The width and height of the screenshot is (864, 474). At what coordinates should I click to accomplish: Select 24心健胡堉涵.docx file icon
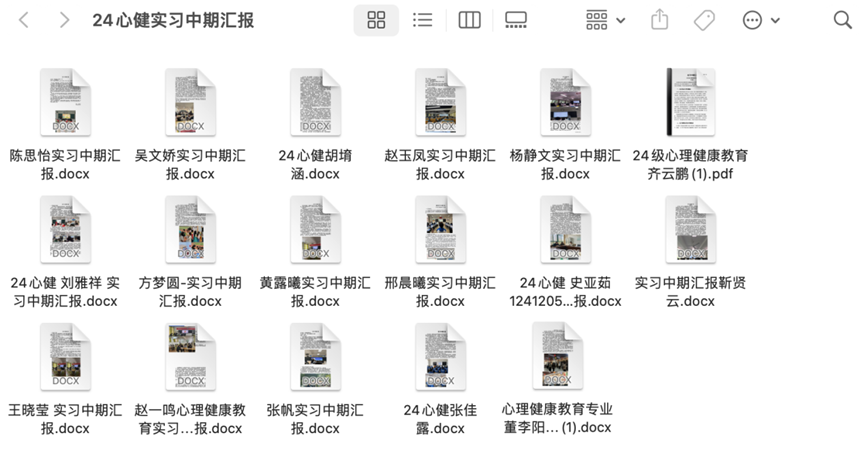click(x=316, y=102)
